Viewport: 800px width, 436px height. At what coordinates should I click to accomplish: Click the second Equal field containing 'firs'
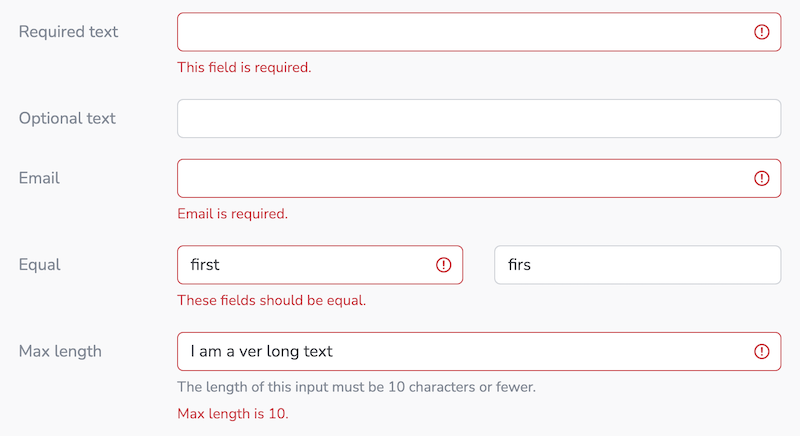637,265
